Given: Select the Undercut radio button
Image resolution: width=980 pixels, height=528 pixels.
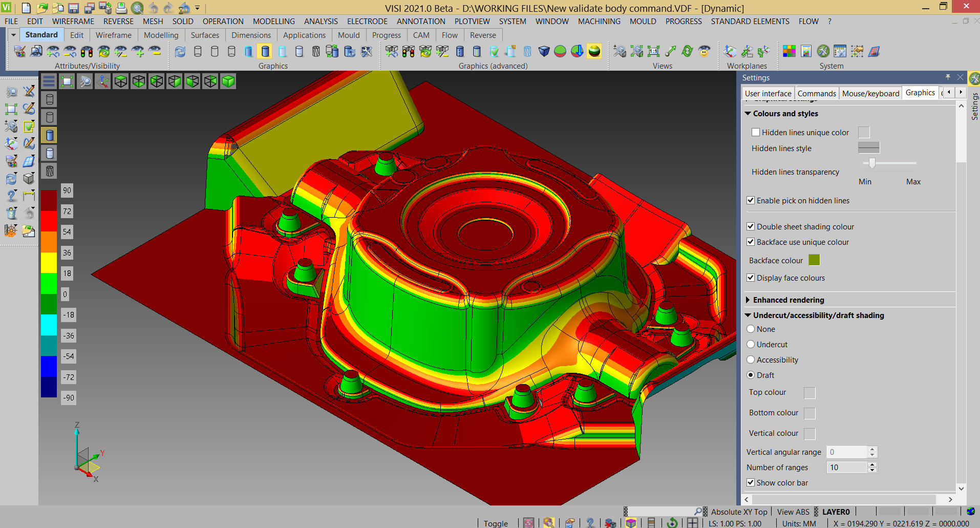Looking at the screenshot, I should click(751, 344).
